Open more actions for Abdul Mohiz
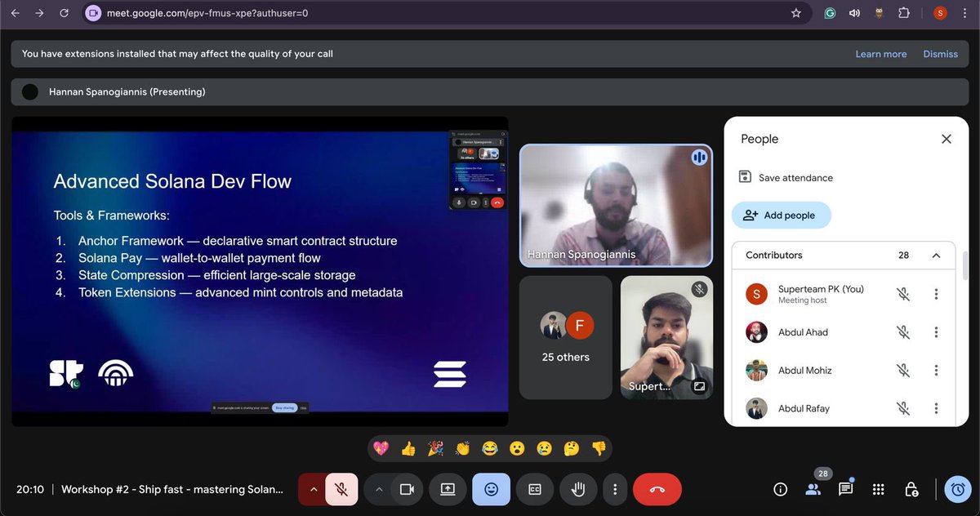Image resolution: width=980 pixels, height=516 pixels. (936, 370)
